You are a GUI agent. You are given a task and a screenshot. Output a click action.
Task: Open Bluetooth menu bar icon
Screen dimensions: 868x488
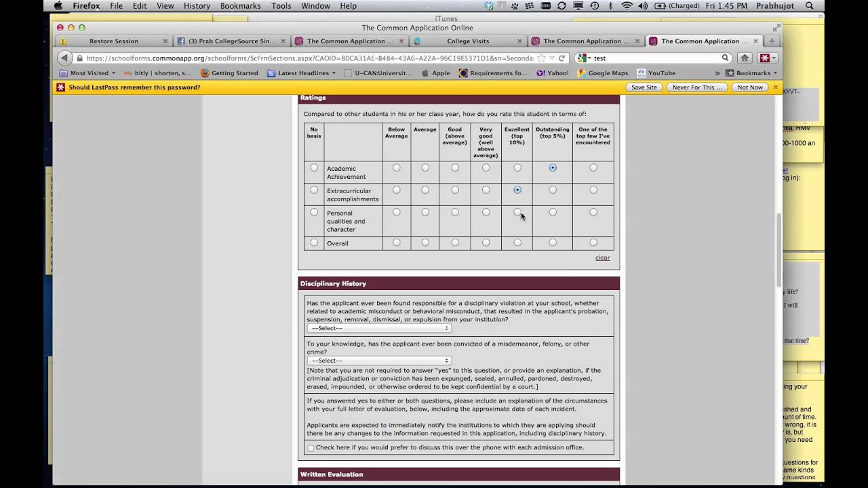pos(610,6)
